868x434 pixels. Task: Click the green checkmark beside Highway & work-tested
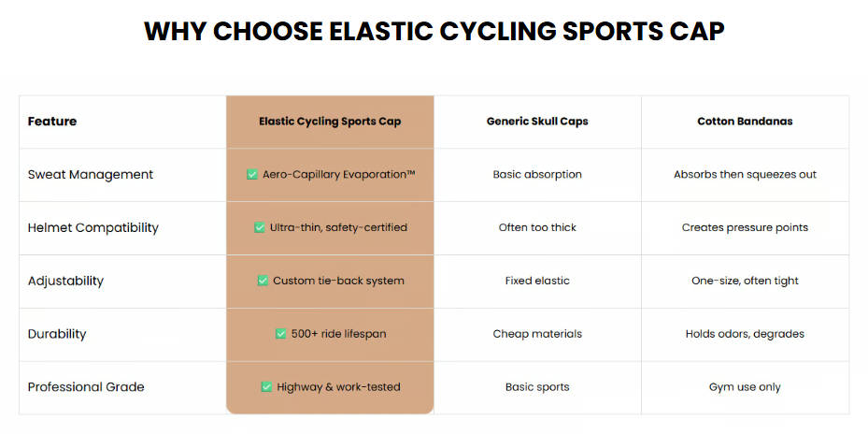(x=267, y=387)
